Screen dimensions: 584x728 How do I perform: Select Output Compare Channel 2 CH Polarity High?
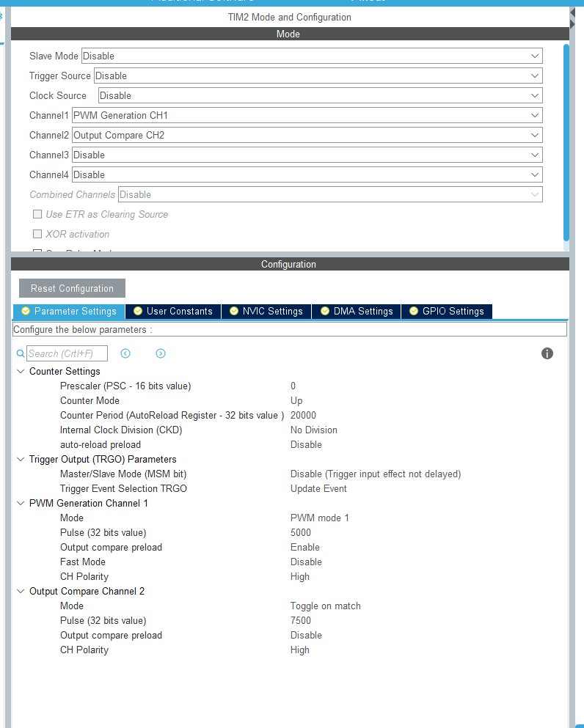(x=299, y=650)
